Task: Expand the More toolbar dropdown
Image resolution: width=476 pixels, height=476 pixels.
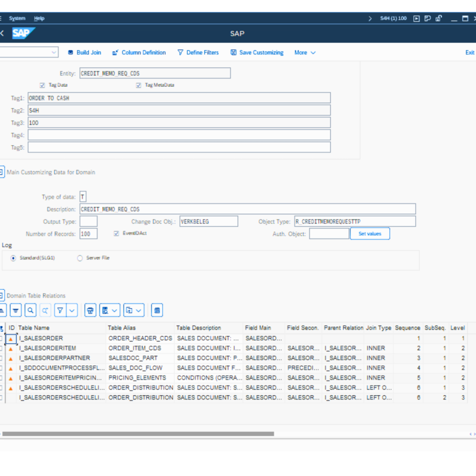Action: [305, 52]
